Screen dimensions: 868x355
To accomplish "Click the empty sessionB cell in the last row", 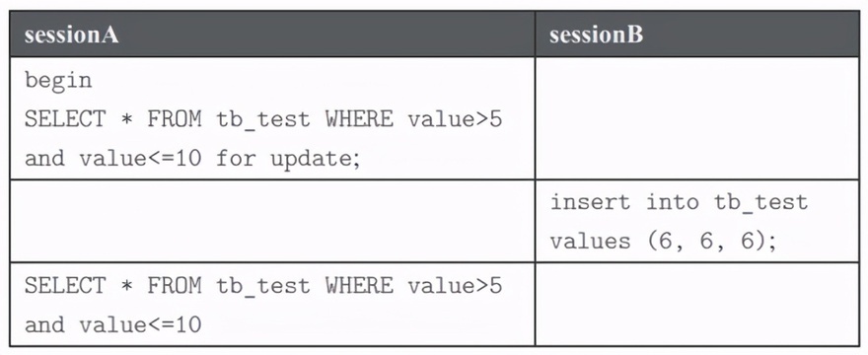I will point(697,304).
